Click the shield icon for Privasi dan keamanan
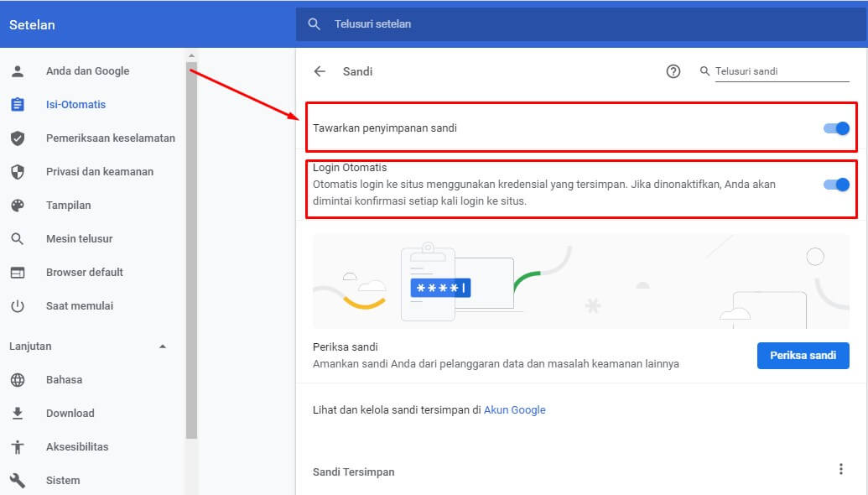The width and height of the screenshot is (868, 495). [x=18, y=172]
